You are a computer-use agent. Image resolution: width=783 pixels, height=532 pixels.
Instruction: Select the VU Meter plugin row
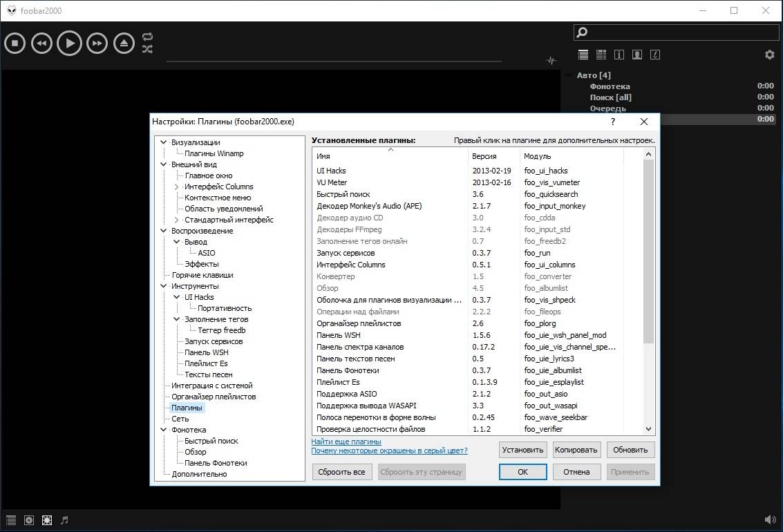click(469, 182)
